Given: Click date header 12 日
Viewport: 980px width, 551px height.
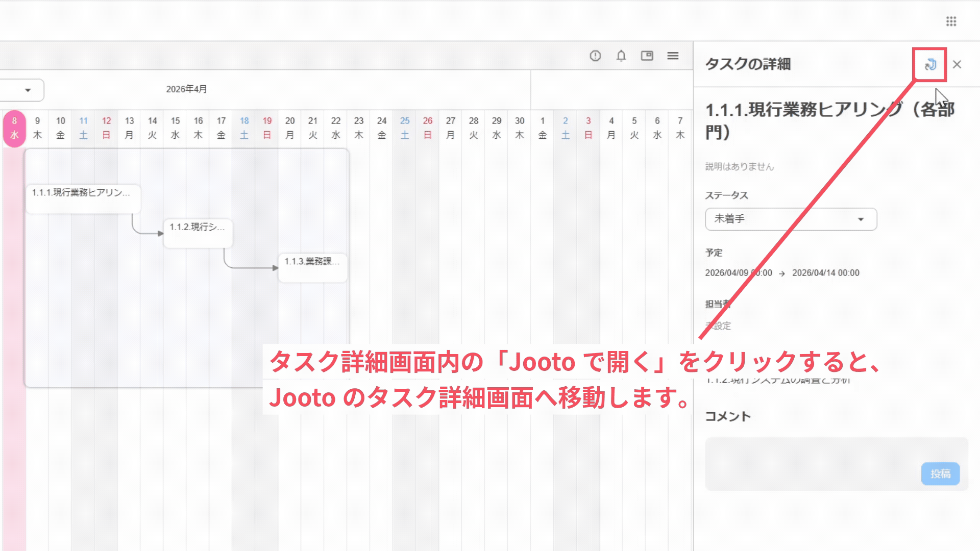Looking at the screenshot, I should [x=106, y=128].
